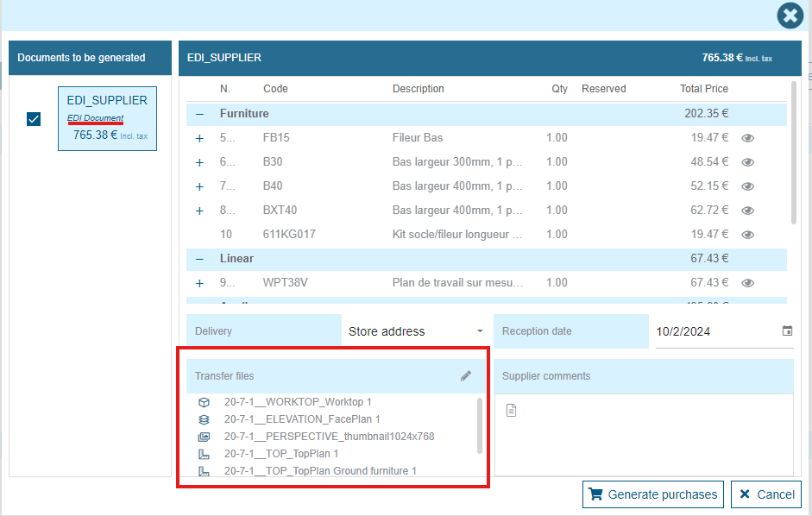The image size is (812, 516).
Task: Click the layers icon beside ELEVATION_FacePlan 1
Action: coord(205,419)
